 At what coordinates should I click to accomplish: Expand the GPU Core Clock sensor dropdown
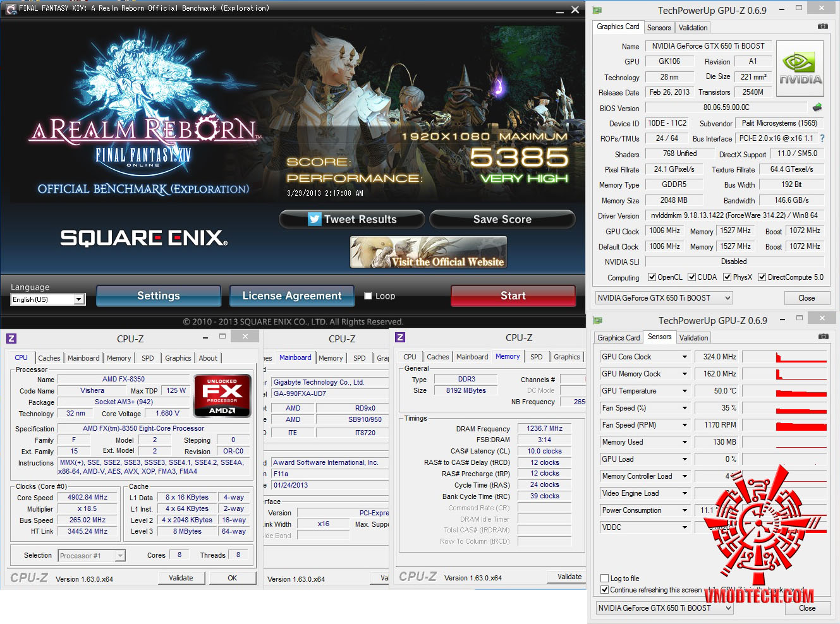coord(685,357)
